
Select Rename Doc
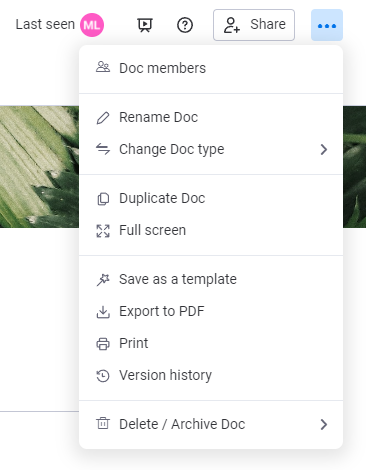point(211,117)
